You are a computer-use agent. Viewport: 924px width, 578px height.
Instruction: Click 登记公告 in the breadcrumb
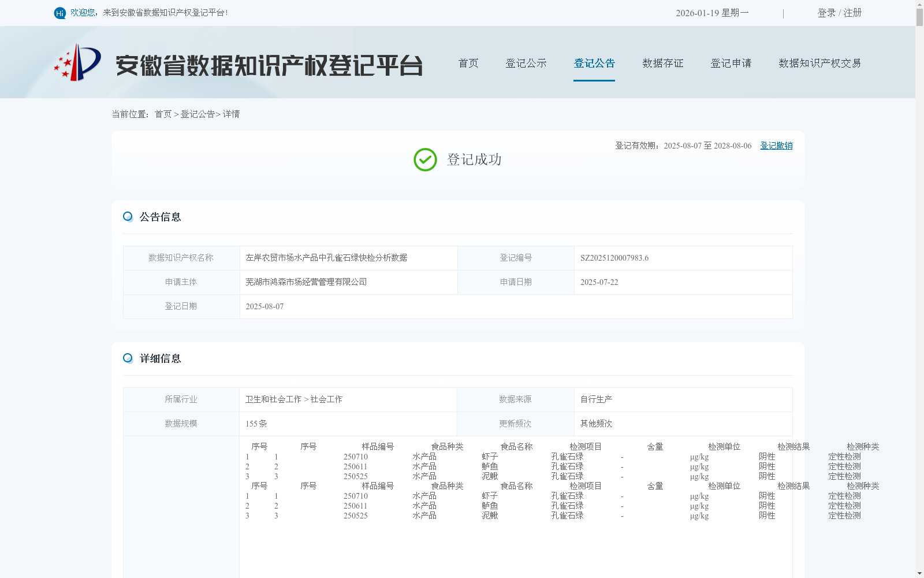click(198, 114)
